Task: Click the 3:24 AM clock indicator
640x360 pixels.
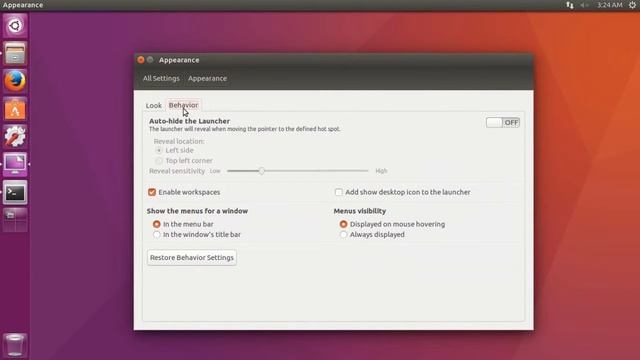Action: click(x=610, y=5)
